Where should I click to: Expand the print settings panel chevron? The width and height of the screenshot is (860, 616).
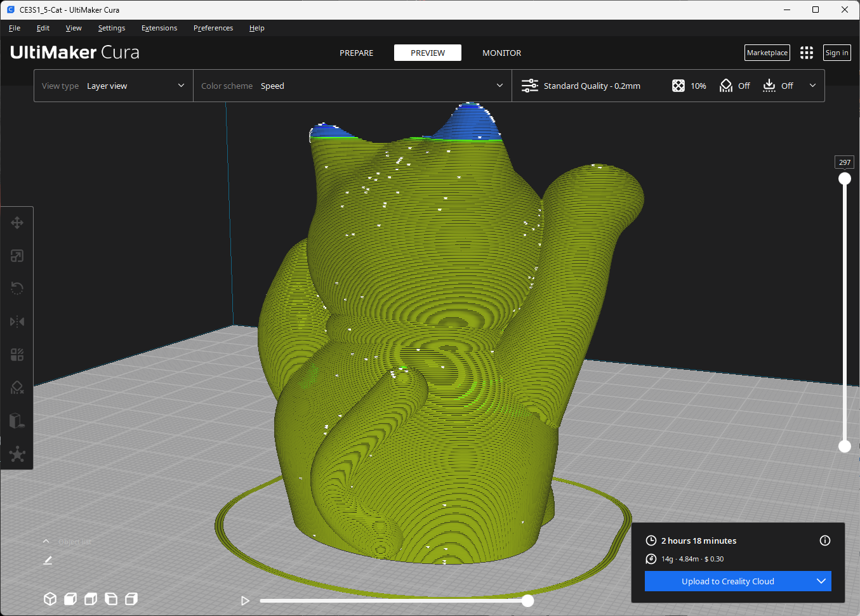tap(812, 85)
